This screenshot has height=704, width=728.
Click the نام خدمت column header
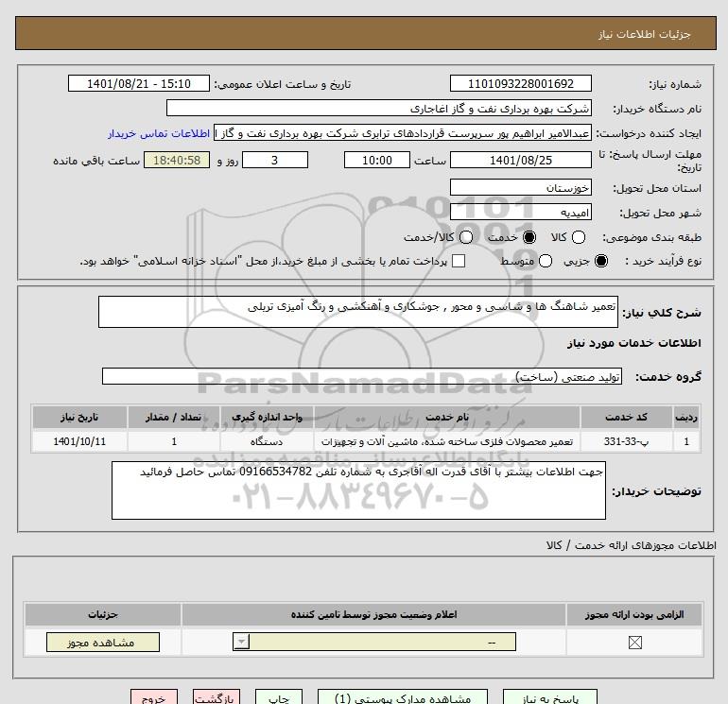[x=447, y=417]
